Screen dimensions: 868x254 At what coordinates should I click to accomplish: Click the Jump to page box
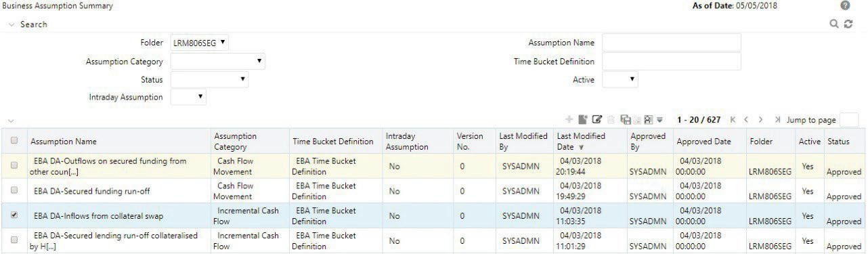pos(849,120)
